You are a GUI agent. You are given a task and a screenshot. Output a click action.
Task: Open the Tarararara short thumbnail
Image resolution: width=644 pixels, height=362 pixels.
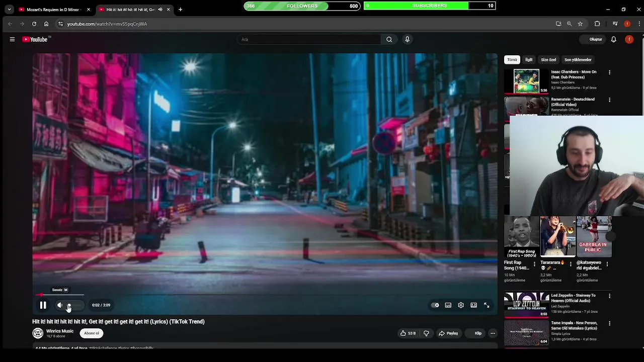pyautogui.click(x=557, y=237)
